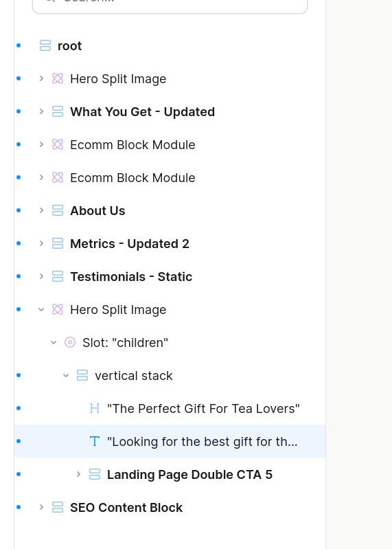The width and height of the screenshot is (392, 549).
Task: Click the stack icon beside SEO Content Block
Action: 58,507
